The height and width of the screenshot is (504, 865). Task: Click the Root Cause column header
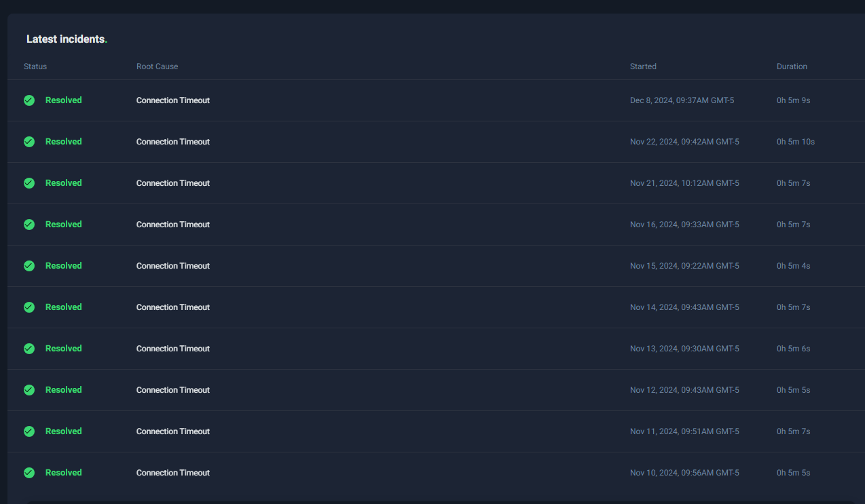click(x=157, y=66)
